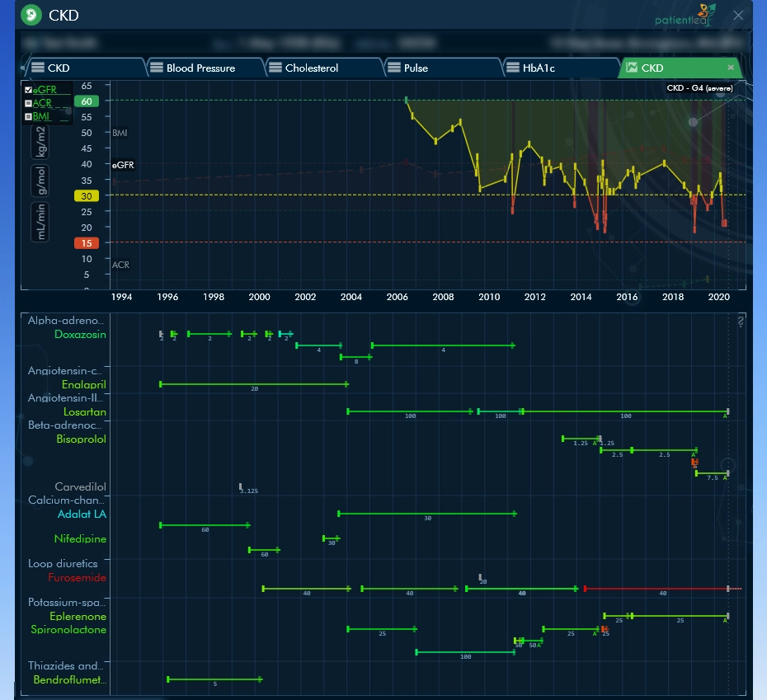This screenshot has width=767, height=700.
Task: Disable the eGFR checkbox in the chart legend
Action: (x=29, y=89)
